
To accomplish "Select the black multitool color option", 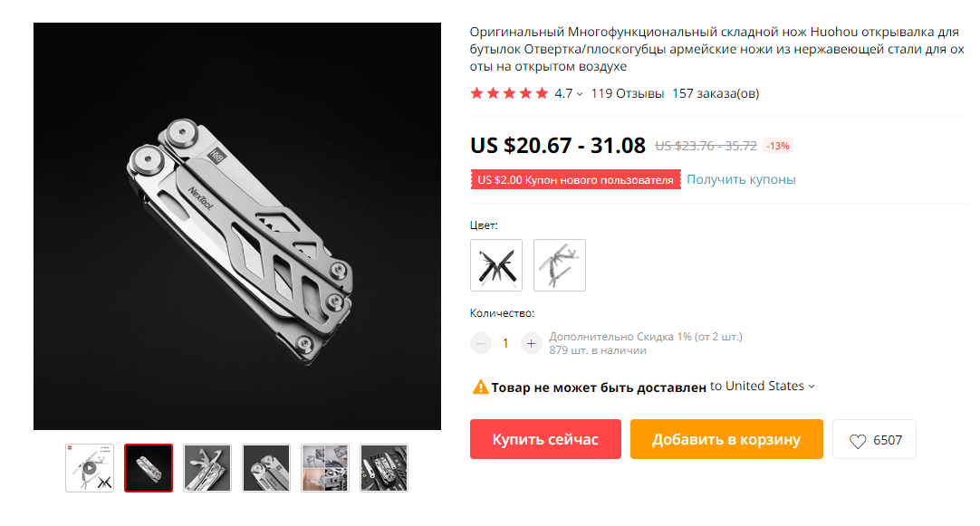I will [x=496, y=265].
